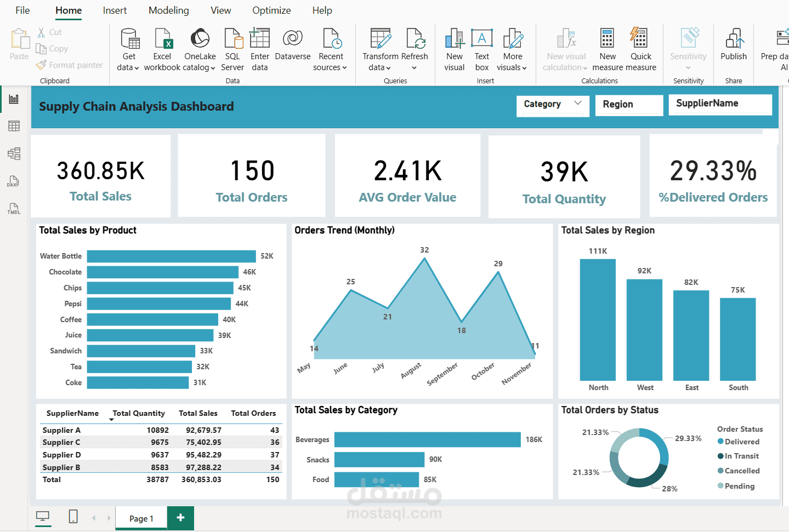
Task: Select the Page 1 tab
Action: click(x=141, y=518)
